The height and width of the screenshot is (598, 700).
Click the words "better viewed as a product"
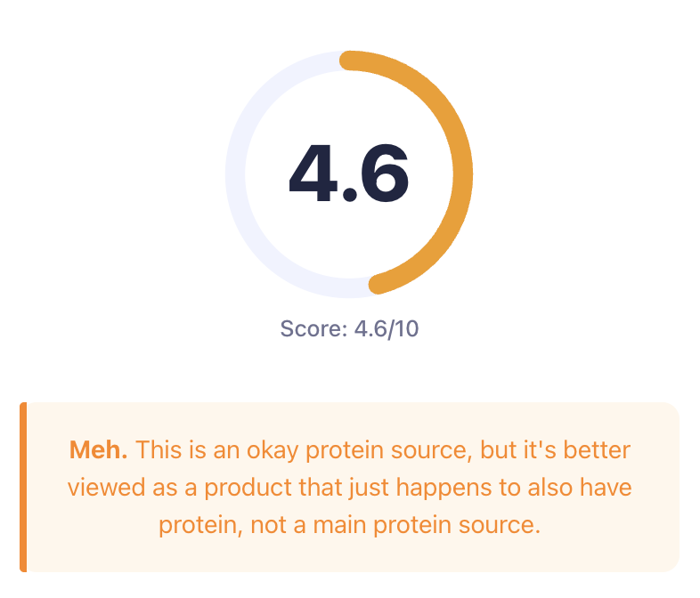point(178,487)
